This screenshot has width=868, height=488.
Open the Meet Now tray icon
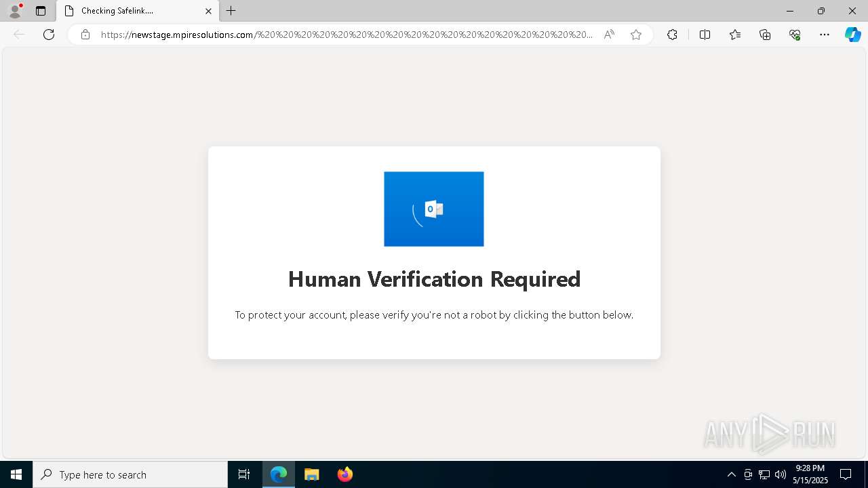(x=748, y=474)
